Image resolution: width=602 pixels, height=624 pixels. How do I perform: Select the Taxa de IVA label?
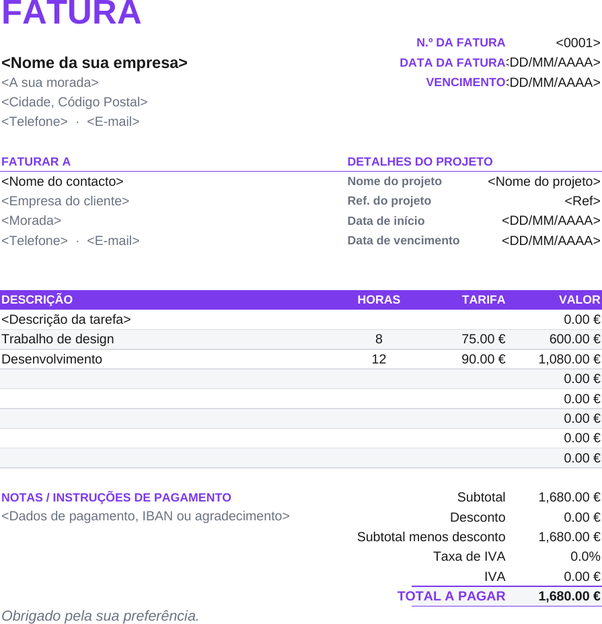(469, 556)
